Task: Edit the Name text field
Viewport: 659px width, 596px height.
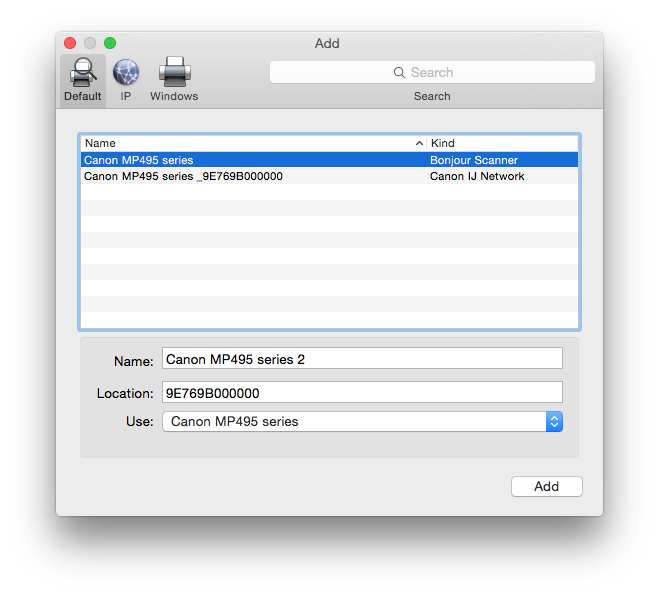Action: coord(362,359)
